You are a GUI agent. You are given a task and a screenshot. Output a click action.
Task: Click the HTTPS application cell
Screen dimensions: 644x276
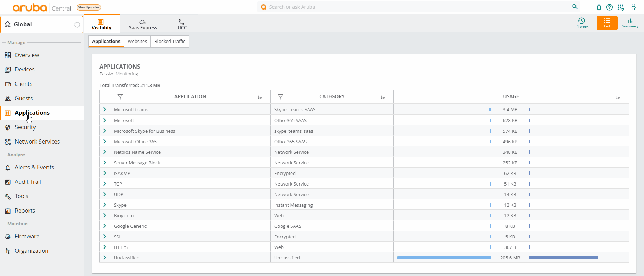(x=190, y=247)
